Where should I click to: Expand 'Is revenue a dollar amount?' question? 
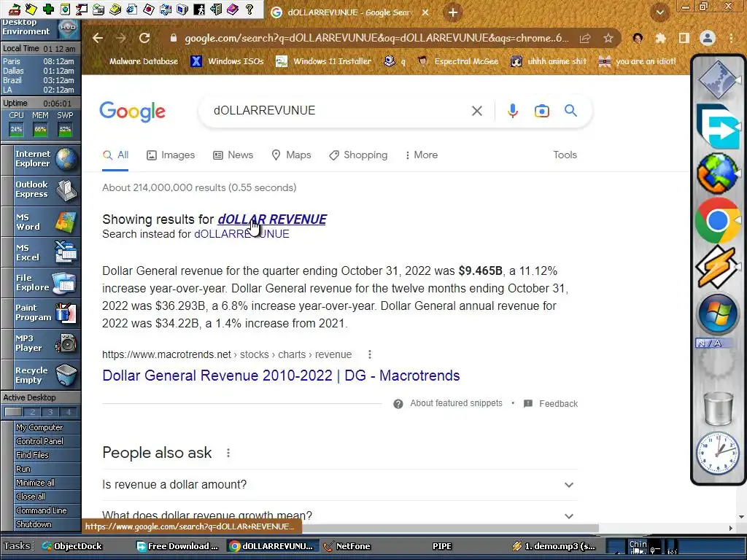(x=340, y=485)
